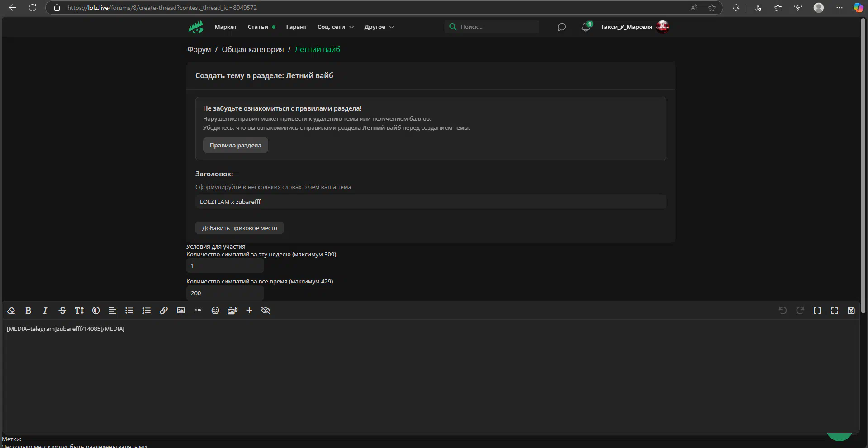Open browser extensions puzzle icon

(736, 8)
